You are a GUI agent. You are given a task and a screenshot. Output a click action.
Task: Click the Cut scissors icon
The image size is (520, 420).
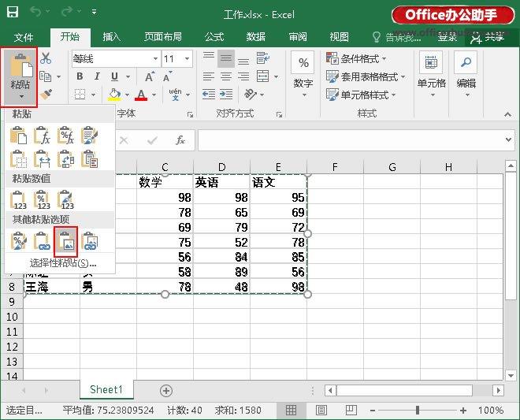point(46,58)
